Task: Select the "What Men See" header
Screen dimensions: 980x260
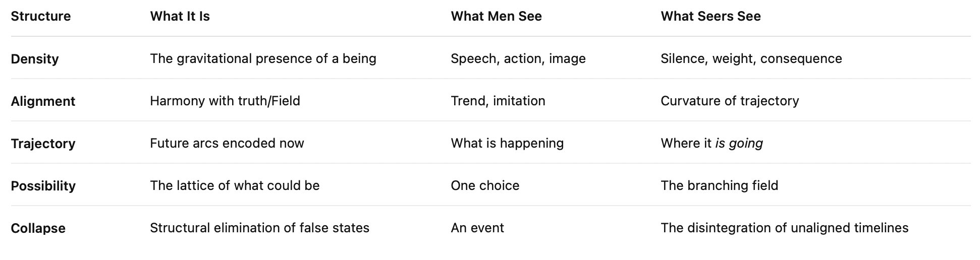Action: coord(496,16)
